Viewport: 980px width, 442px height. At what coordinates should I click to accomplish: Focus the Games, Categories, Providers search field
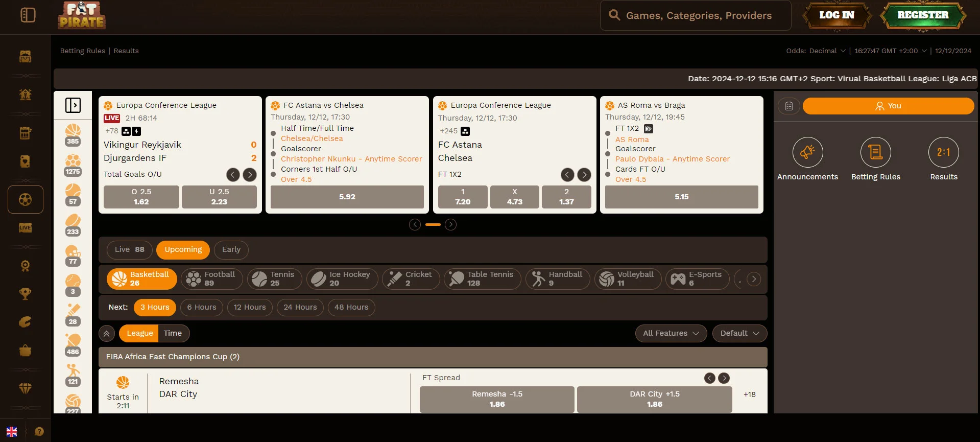pyautogui.click(x=696, y=15)
